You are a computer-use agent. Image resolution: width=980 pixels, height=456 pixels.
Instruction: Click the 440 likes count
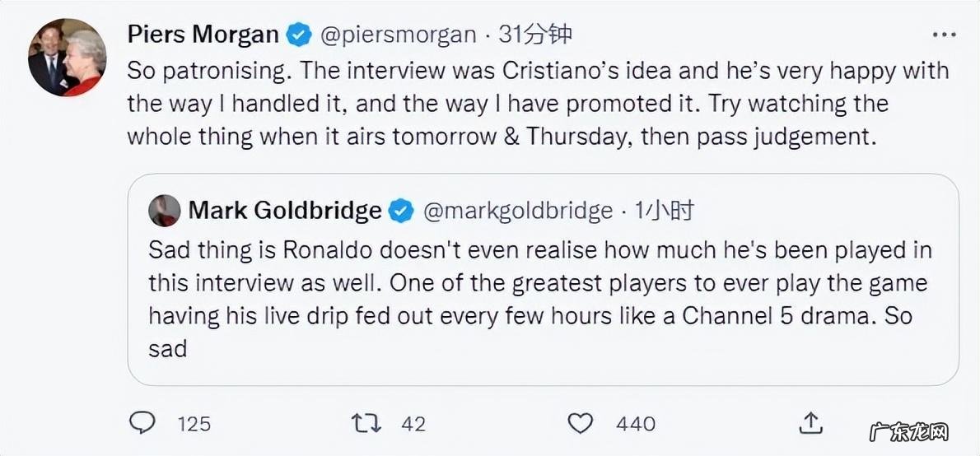point(636,424)
